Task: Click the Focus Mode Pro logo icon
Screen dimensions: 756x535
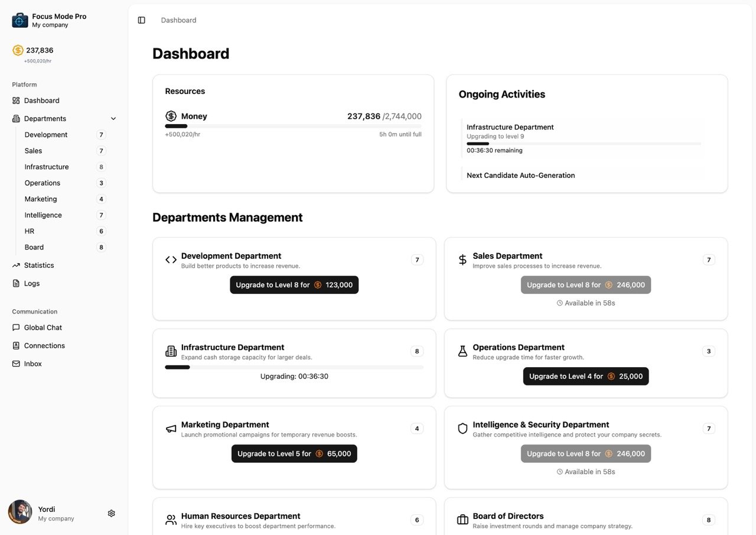Action: click(x=20, y=21)
